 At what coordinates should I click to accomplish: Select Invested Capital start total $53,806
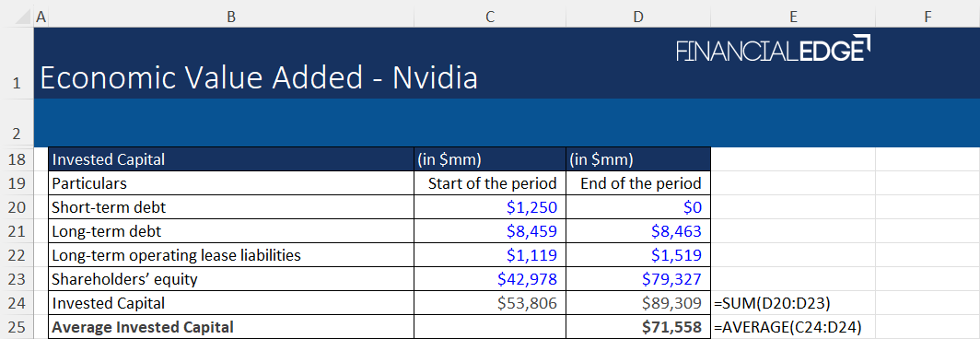[490, 303]
